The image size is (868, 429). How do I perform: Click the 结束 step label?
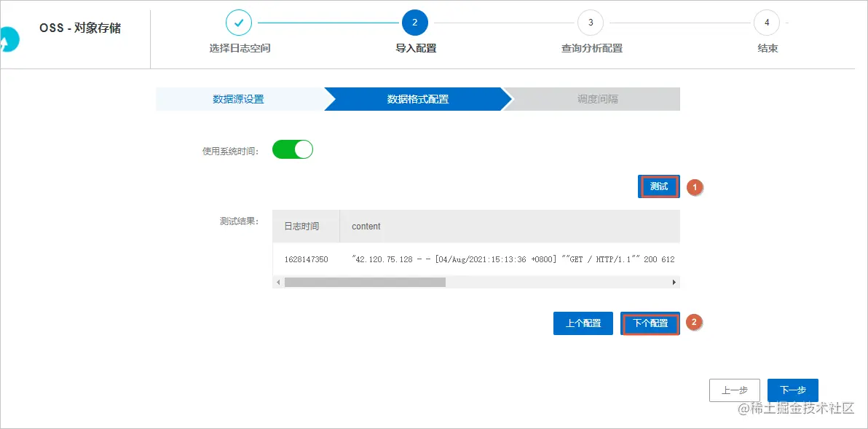(768, 48)
